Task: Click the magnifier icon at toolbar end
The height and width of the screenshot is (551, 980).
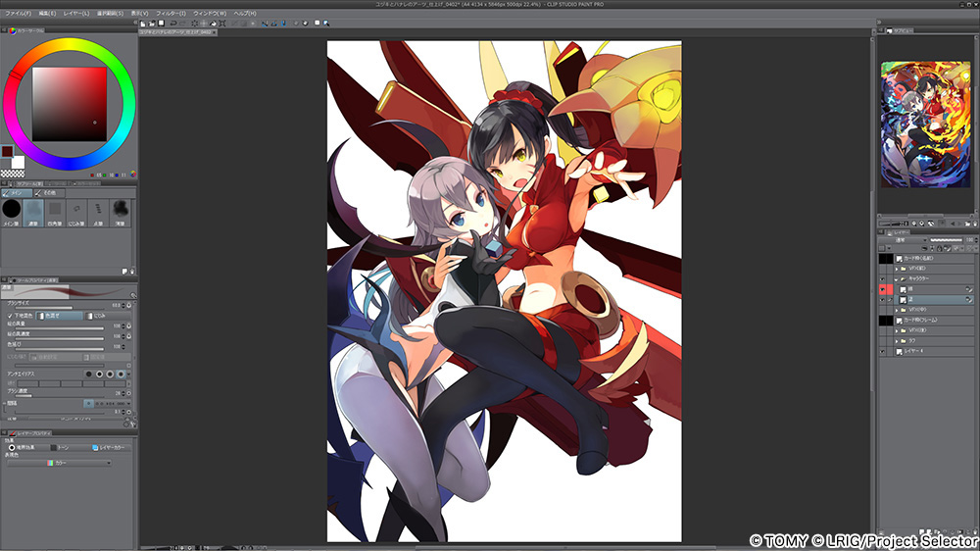Action: [x=326, y=24]
